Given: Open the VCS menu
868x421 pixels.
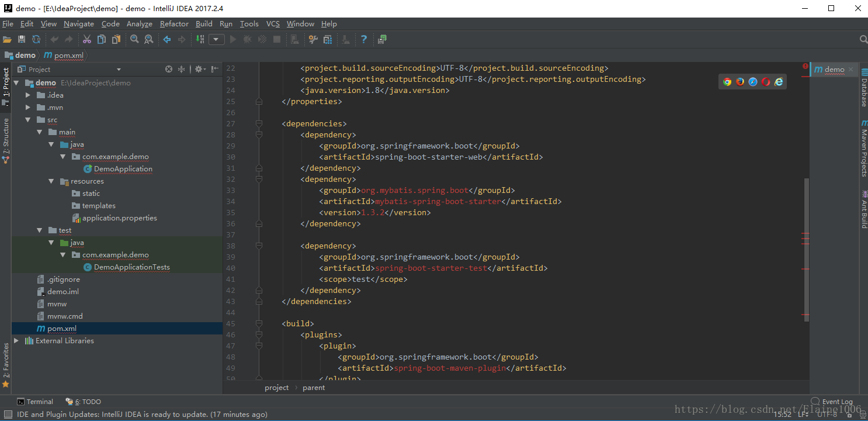Looking at the screenshot, I should (x=273, y=24).
